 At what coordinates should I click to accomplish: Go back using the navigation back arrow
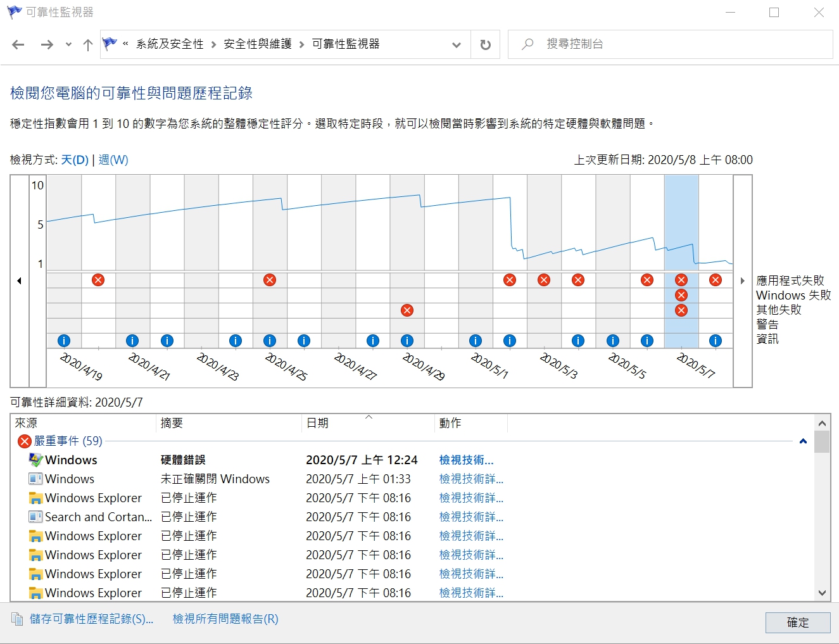coord(18,44)
